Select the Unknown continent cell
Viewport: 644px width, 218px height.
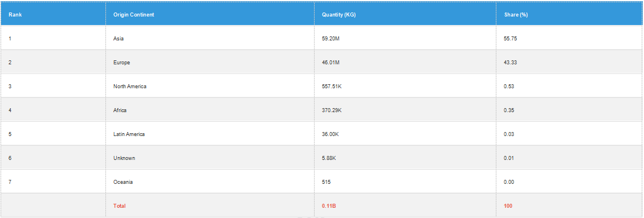pos(210,158)
